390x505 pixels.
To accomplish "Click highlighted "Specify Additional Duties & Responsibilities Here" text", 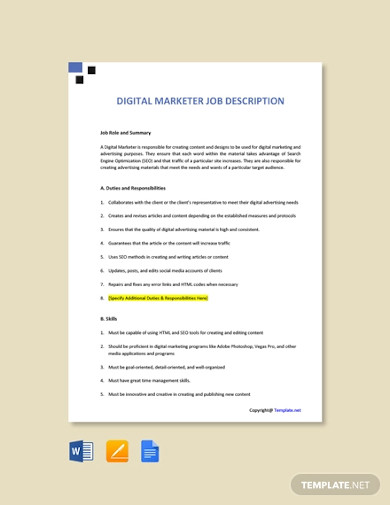I will pyautogui.click(x=158, y=298).
